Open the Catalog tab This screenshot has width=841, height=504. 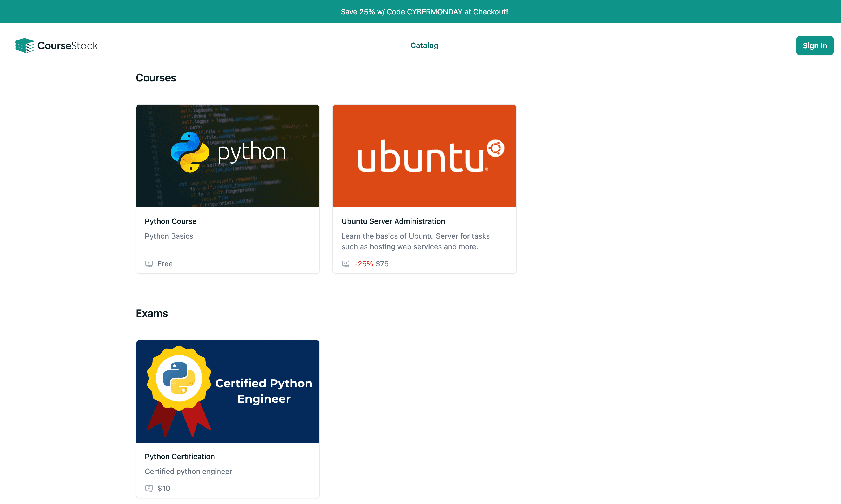pos(424,46)
